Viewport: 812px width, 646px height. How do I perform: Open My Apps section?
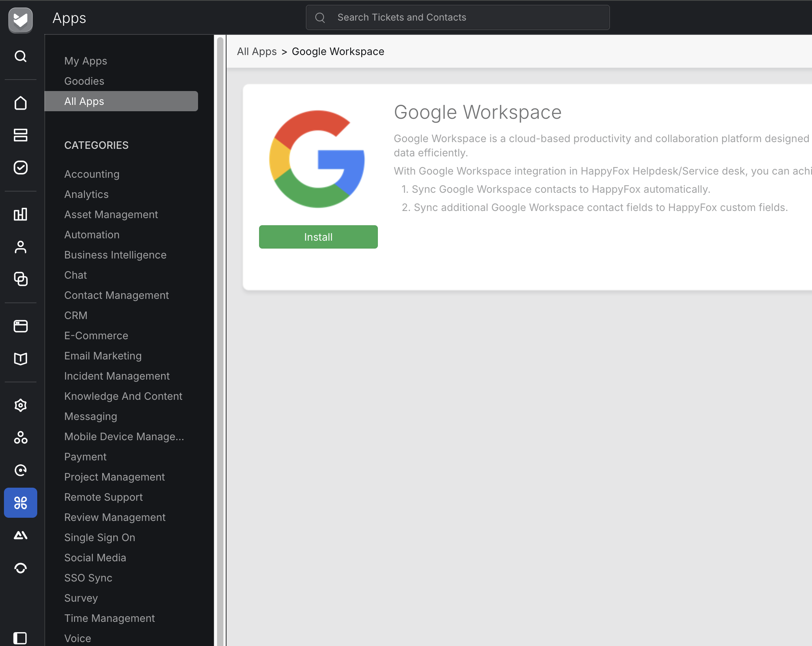(x=86, y=61)
